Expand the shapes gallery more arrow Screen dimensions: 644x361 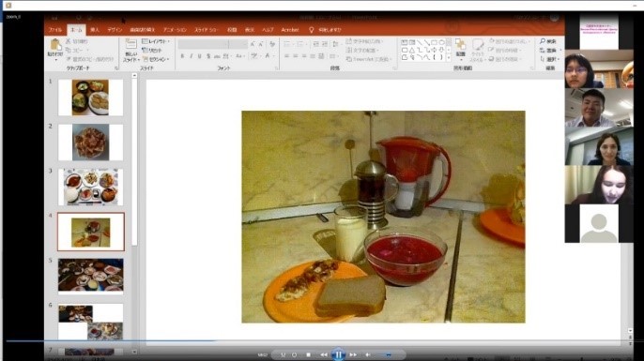[449, 58]
